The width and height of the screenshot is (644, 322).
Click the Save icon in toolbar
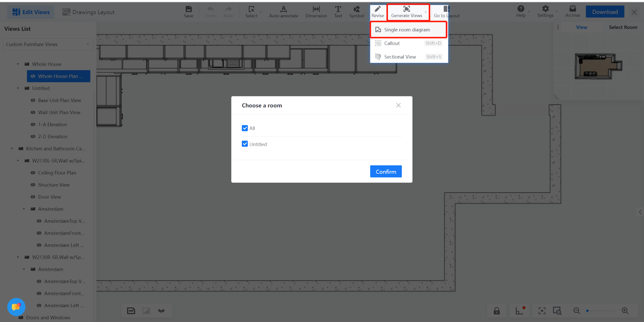pos(188,12)
